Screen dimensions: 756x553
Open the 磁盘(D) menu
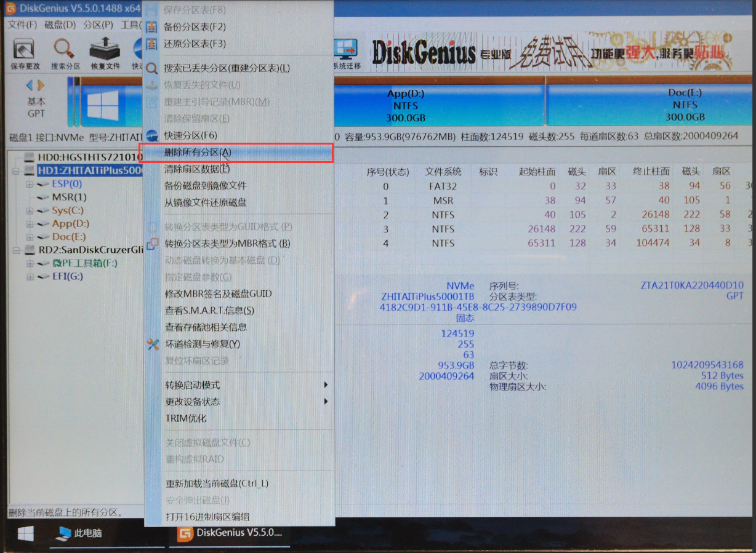[x=60, y=25]
